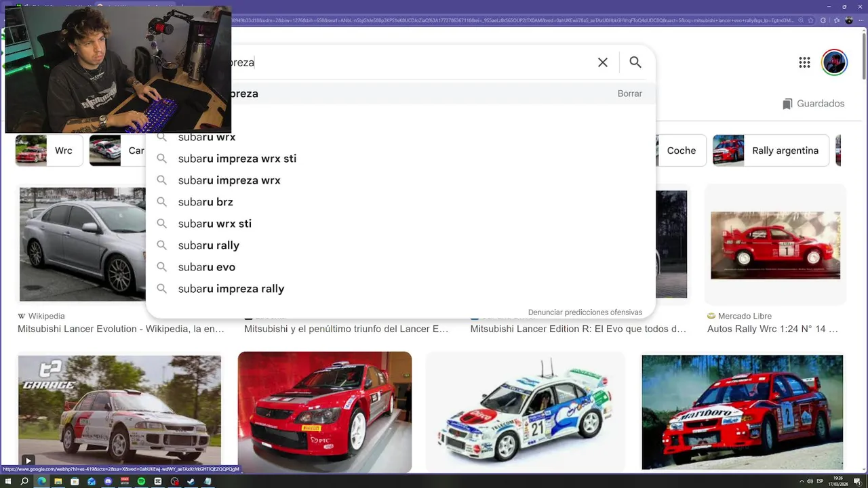The width and height of the screenshot is (868, 488).
Task: Open Windows Start menu
Action: pos(8,481)
